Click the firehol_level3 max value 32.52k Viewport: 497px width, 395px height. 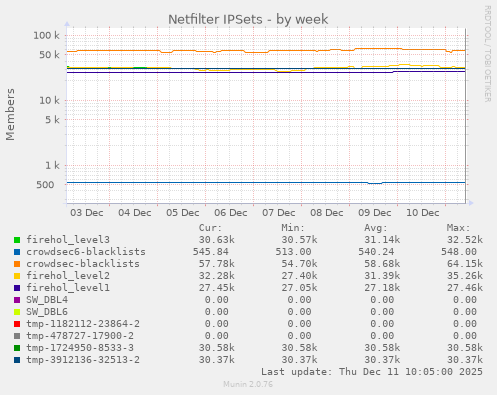465,240
